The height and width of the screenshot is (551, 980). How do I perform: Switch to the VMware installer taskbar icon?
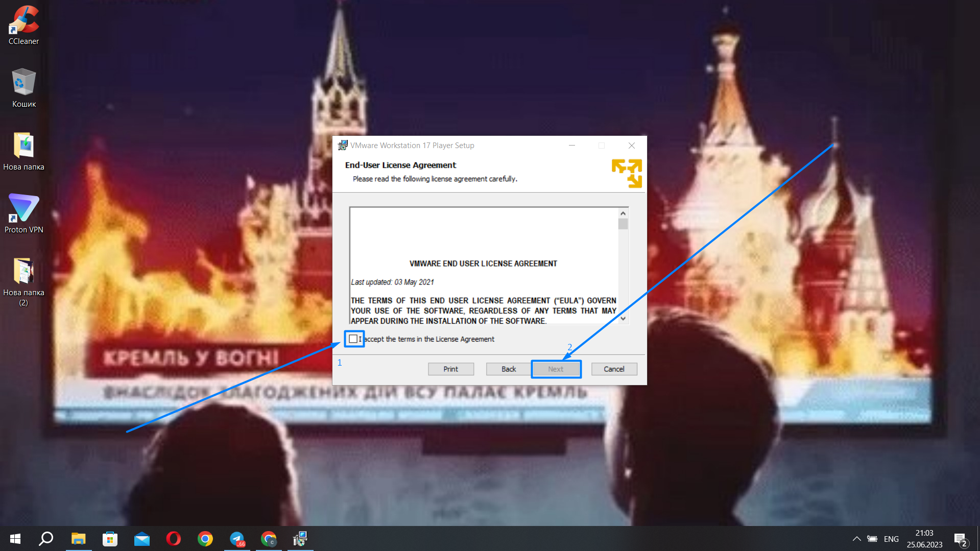pos(300,539)
